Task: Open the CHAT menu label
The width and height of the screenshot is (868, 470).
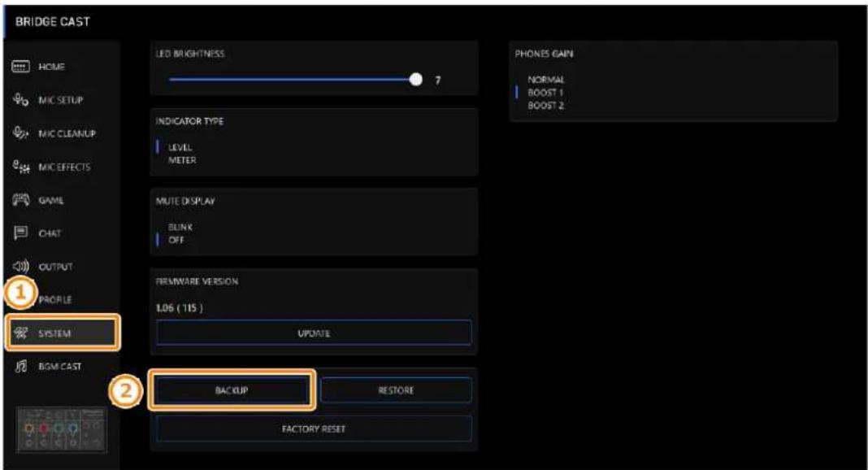Action: (50, 233)
